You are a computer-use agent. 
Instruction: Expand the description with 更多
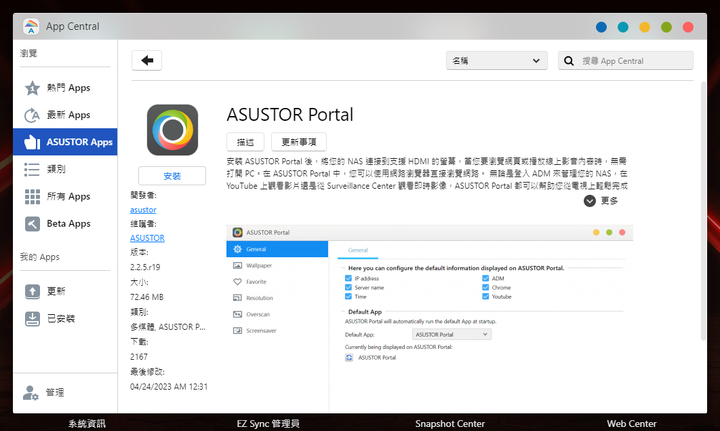601,201
